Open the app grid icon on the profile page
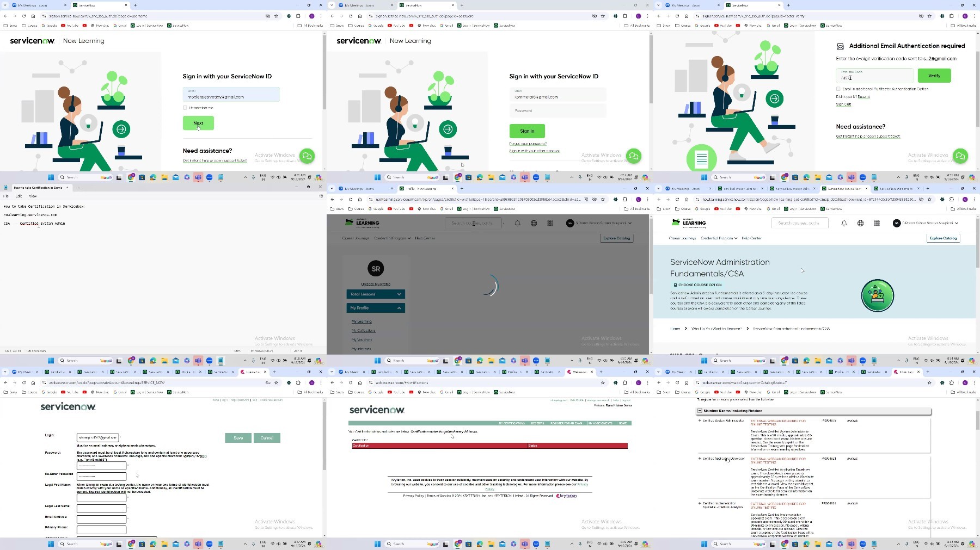Image resolution: width=980 pixels, height=550 pixels. (x=550, y=223)
